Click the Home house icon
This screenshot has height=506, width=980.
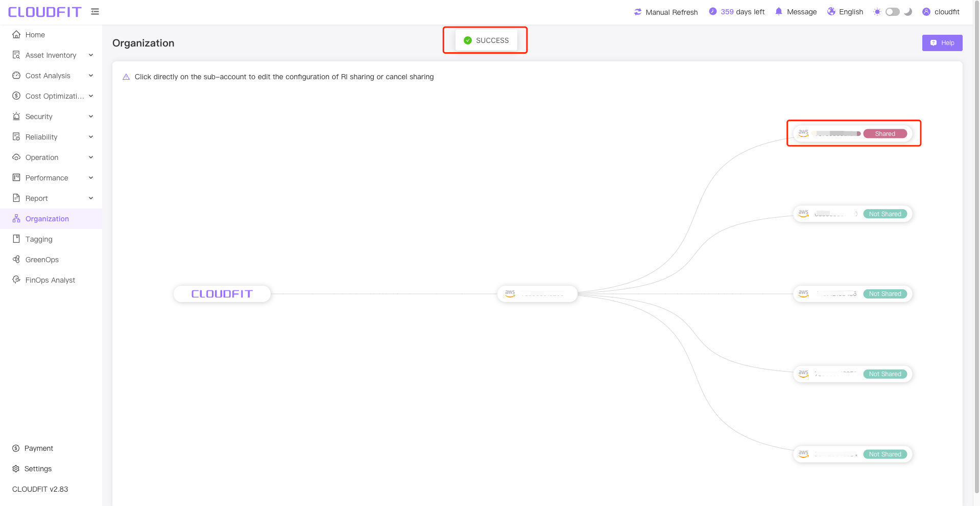click(16, 34)
